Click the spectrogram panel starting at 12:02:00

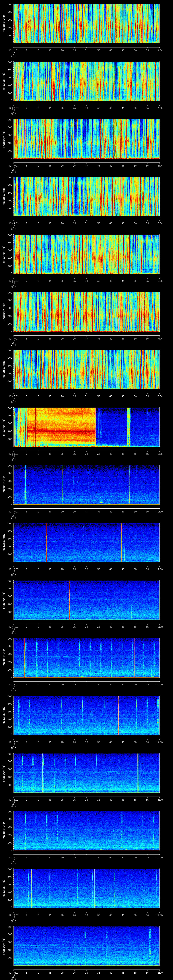87,81
